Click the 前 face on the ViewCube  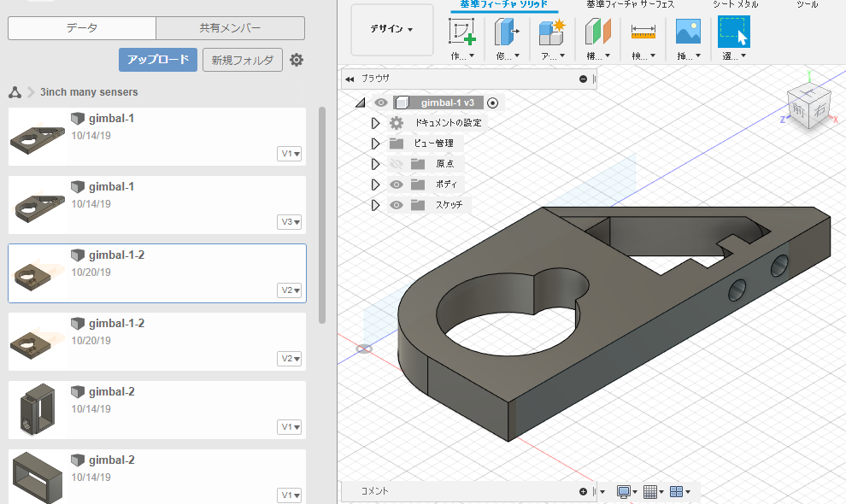pos(799,111)
